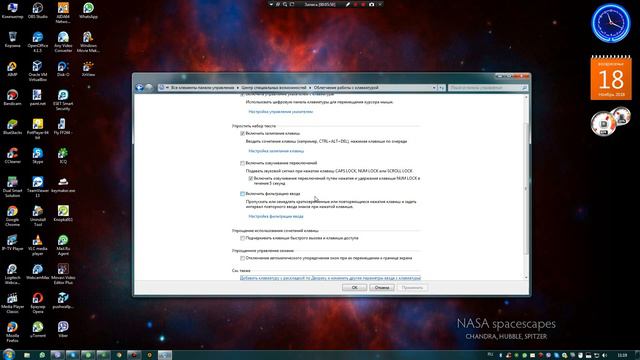Open Google Chrome desktop shortcut
Image resolution: width=640 pixels, height=360 pixels.
pyautogui.click(x=12, y=216)
